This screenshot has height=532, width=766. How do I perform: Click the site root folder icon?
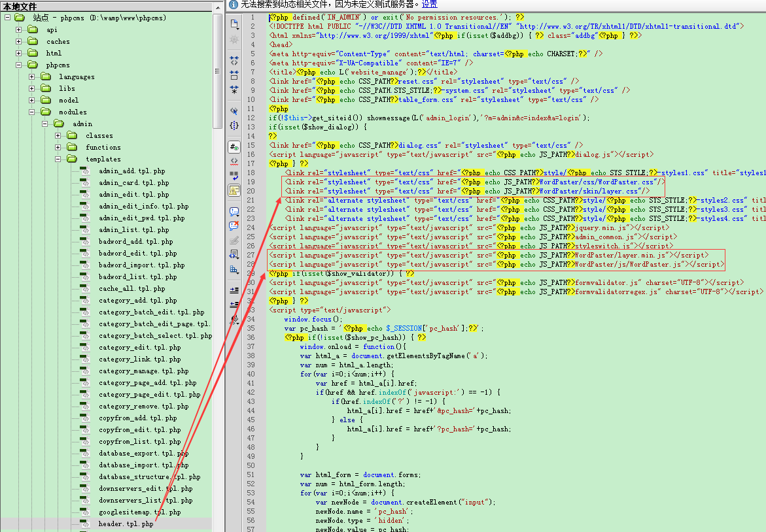point(20,18)
